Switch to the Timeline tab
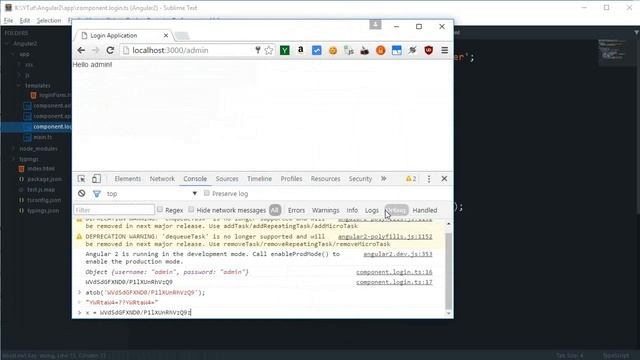Viewport: 640px width, 360px height. (x=259, y=179)
